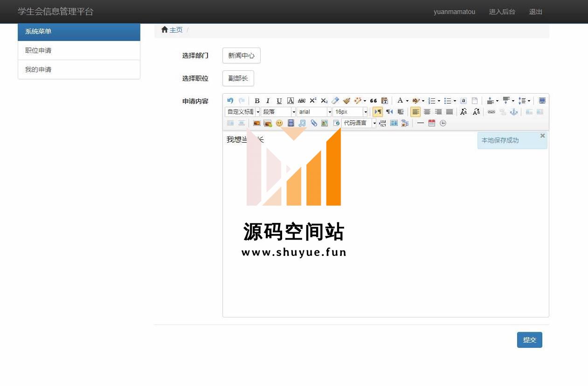The width and height of the screenshot is (588, 386).
Task: Insert an iframe
Action: click(336, 123)
